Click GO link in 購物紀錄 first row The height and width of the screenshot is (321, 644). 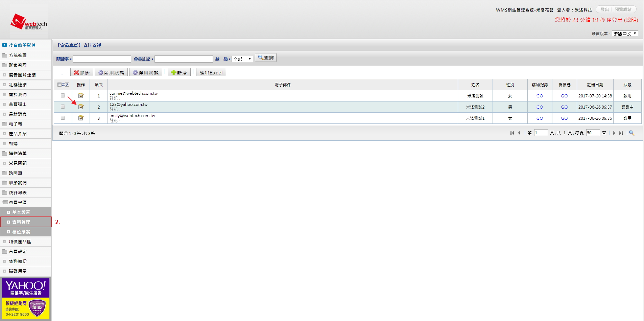[540, 96]
